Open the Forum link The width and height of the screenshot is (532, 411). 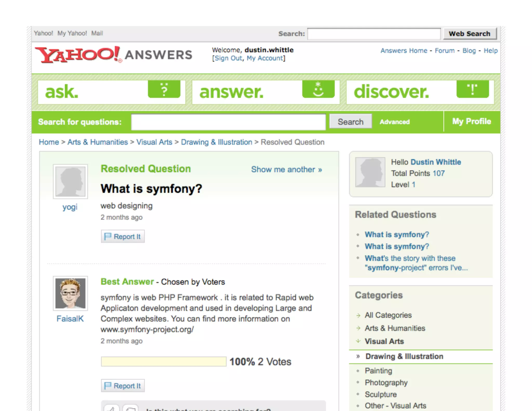(x=445, y=51)
